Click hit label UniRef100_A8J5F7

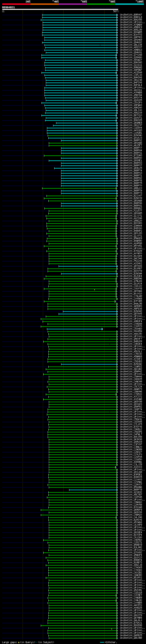[131, 146]
